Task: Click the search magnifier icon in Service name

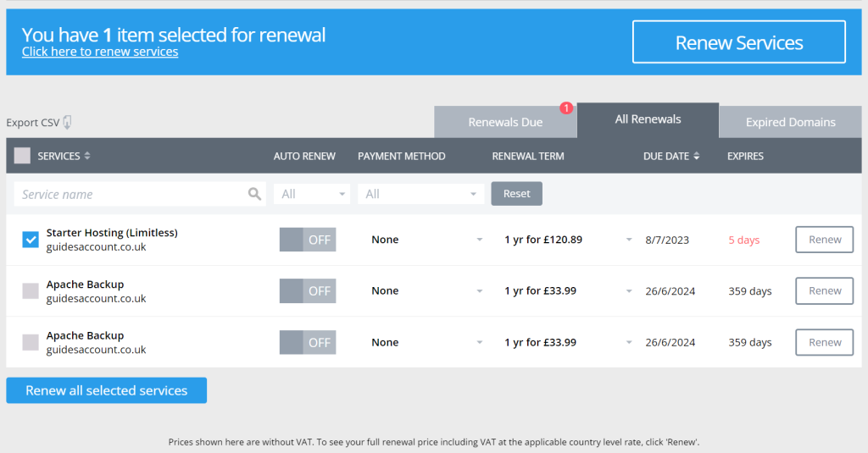Action: (x=254, y=194)
